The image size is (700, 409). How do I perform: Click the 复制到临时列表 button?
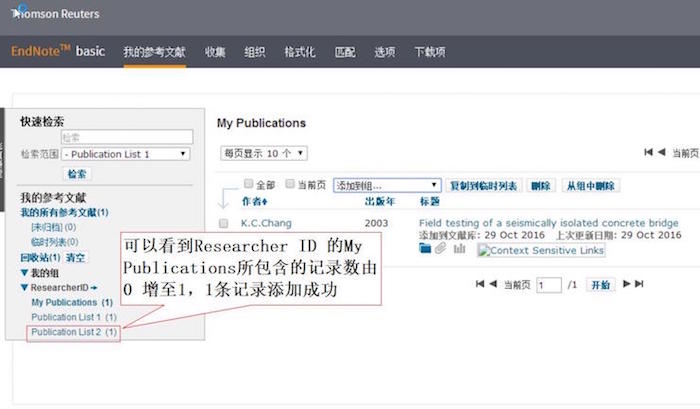[x=483, y=185]
